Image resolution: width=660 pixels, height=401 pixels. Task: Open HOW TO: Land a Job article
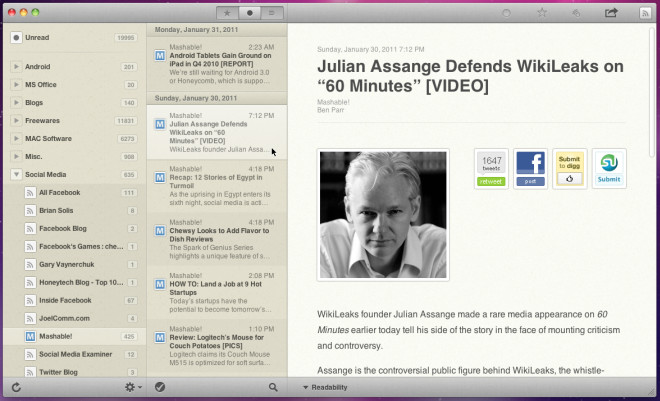[217, 292]
